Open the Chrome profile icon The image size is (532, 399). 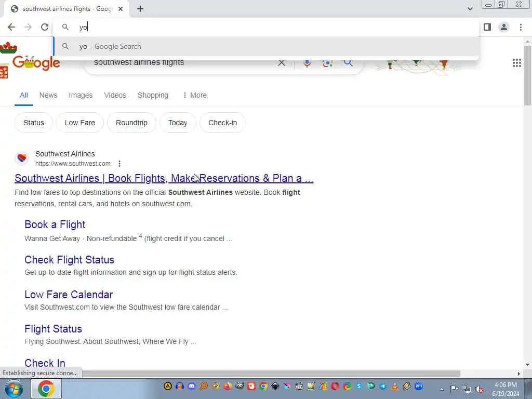click(x=504, y=27)
